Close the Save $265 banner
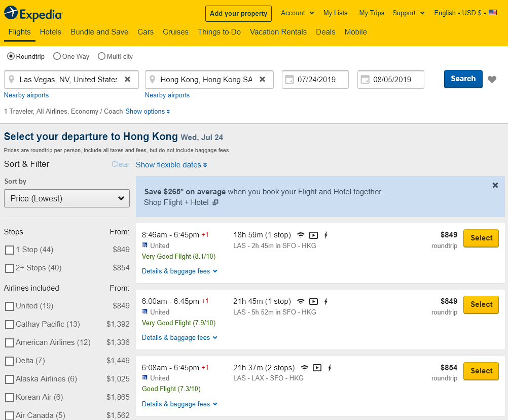This screenshot has height=420, width=508. coord(495,186)
